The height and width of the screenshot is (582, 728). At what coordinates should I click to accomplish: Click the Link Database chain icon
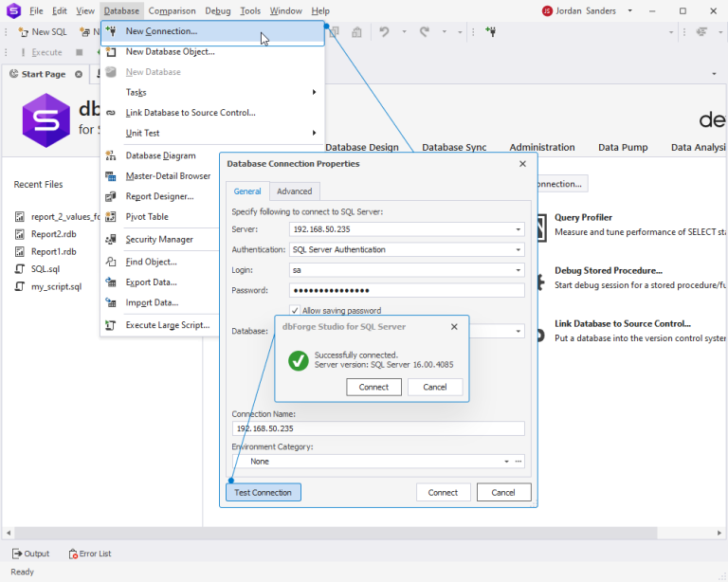[111, 113]
